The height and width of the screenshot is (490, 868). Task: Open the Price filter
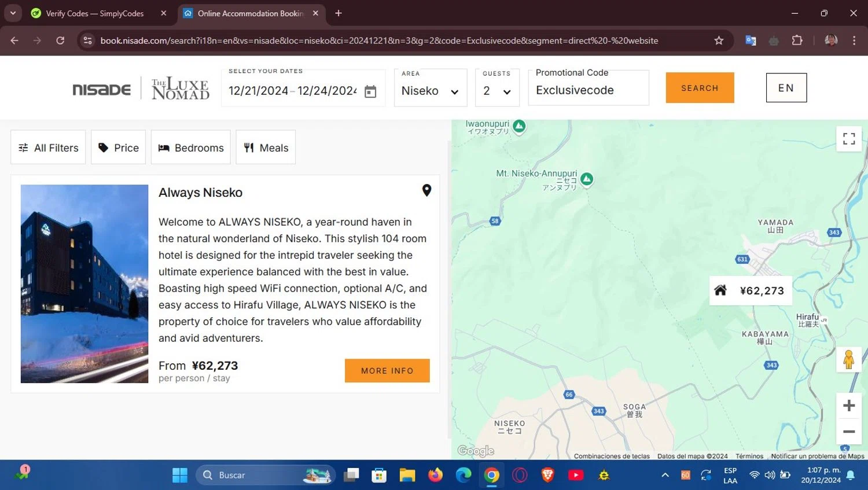click(x=118, y=148)
